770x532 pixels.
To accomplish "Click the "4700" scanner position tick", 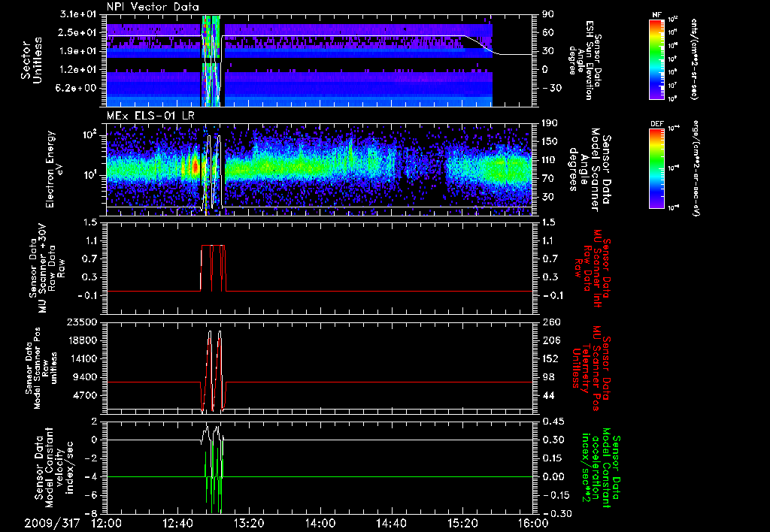I will (x=86, y=395).
